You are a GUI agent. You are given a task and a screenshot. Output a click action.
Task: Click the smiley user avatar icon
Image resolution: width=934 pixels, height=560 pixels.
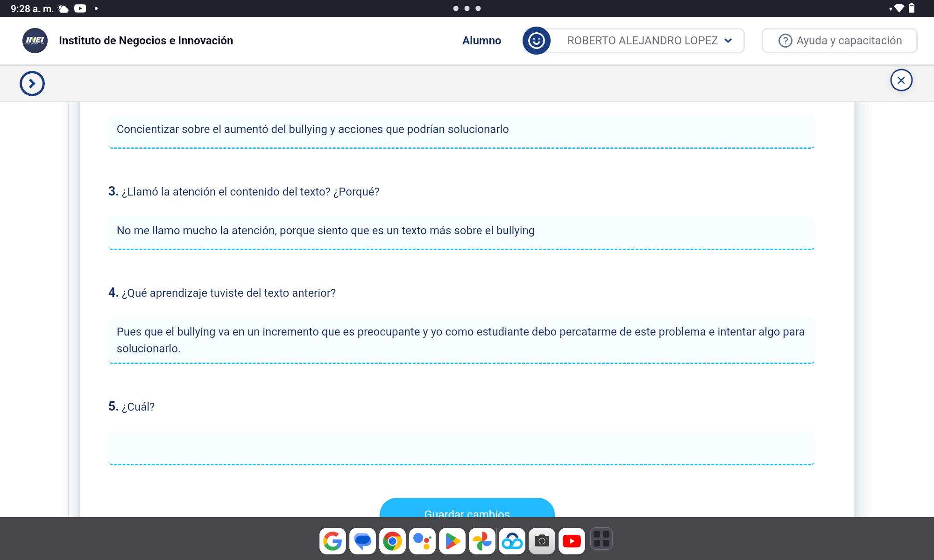(536, 41)
